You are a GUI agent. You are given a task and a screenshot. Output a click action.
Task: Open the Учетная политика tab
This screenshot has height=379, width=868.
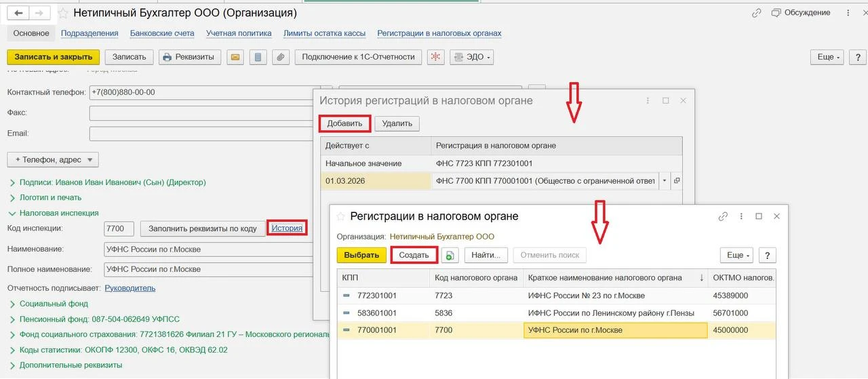[x=239, y=33]
